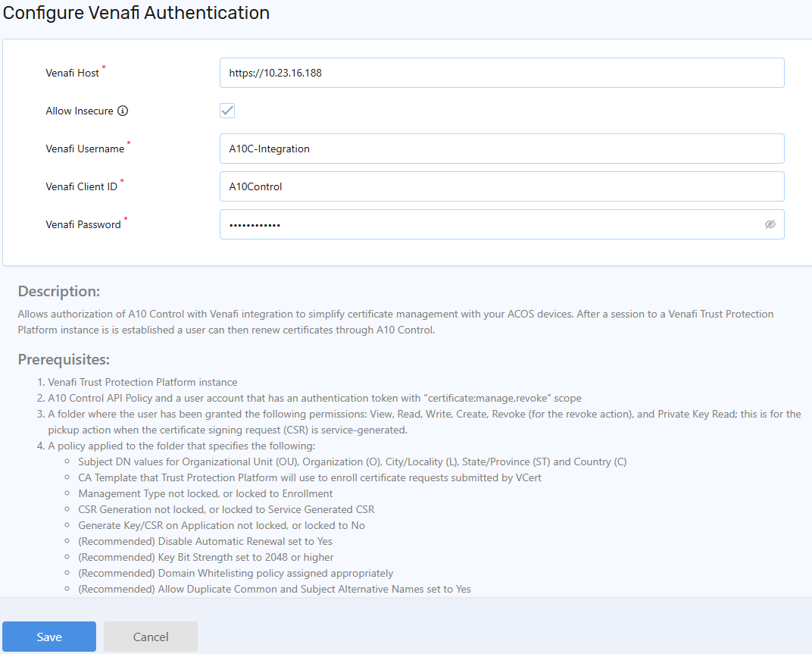
Task: Save the Venafi authentication settings
Action: click(49, 637)
